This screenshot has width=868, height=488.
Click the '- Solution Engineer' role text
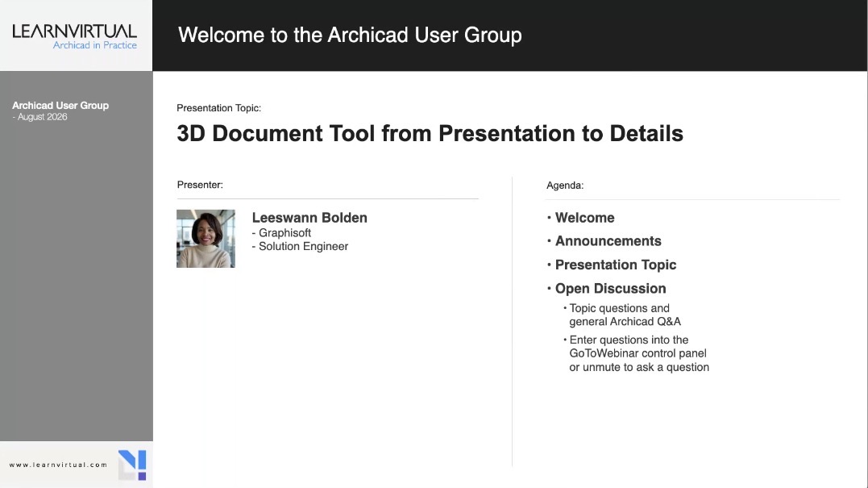(x=300, y=247)
